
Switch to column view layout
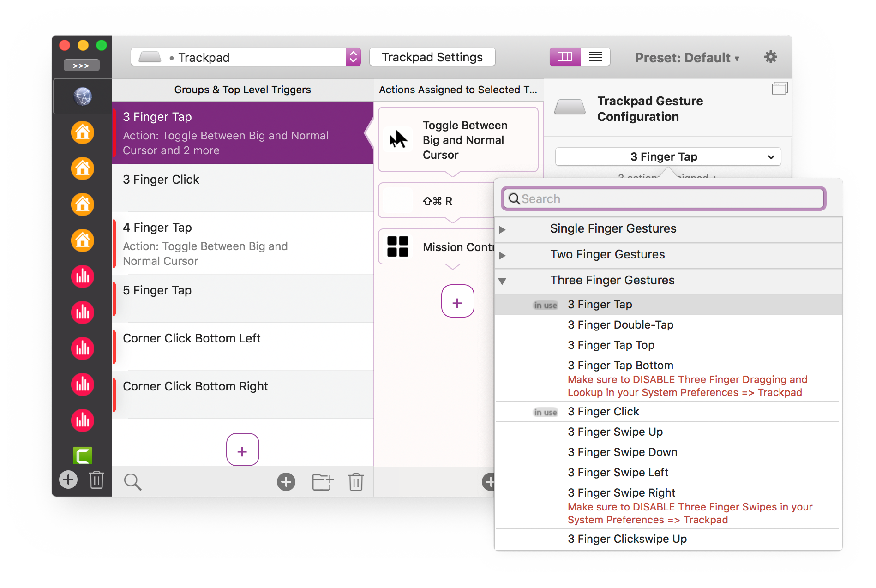[x=564, y=56]
